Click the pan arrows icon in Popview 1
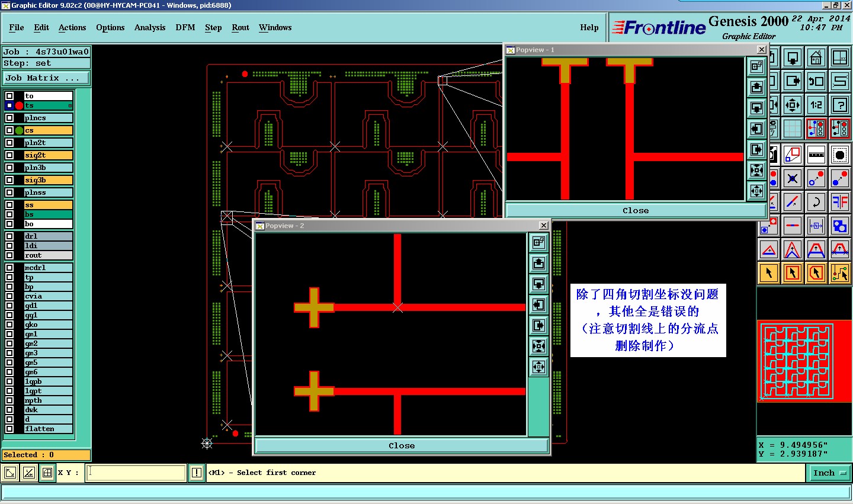 756,191
